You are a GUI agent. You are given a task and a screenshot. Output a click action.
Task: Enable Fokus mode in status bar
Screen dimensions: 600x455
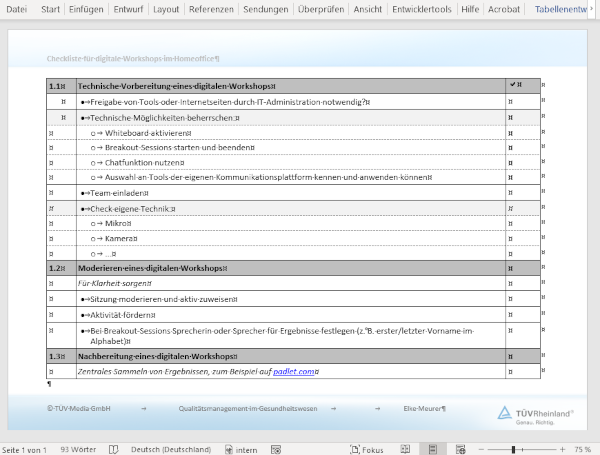pos(365,450)
